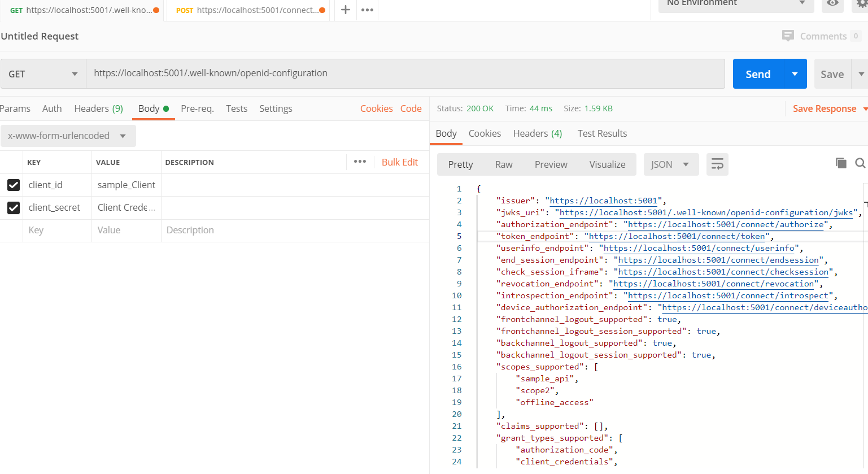Search within the response body
The width and height of the screenshot is (868, 474).
coord(860,163)
